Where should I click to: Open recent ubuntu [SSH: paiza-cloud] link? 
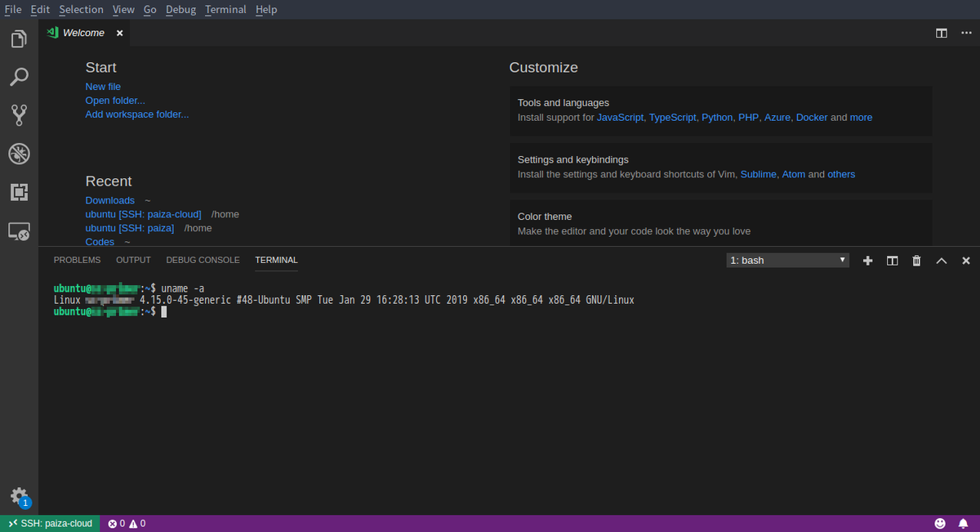(143, 214)
